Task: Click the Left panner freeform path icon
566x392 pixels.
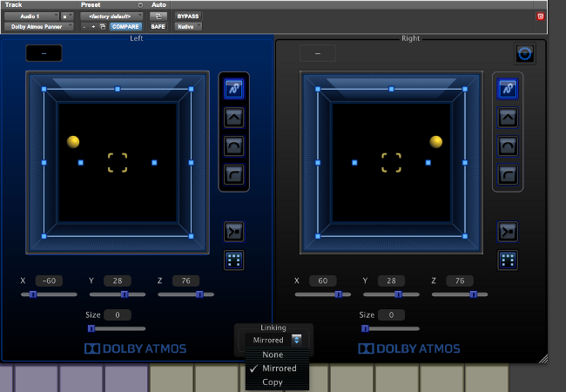Action: point(234,89)
